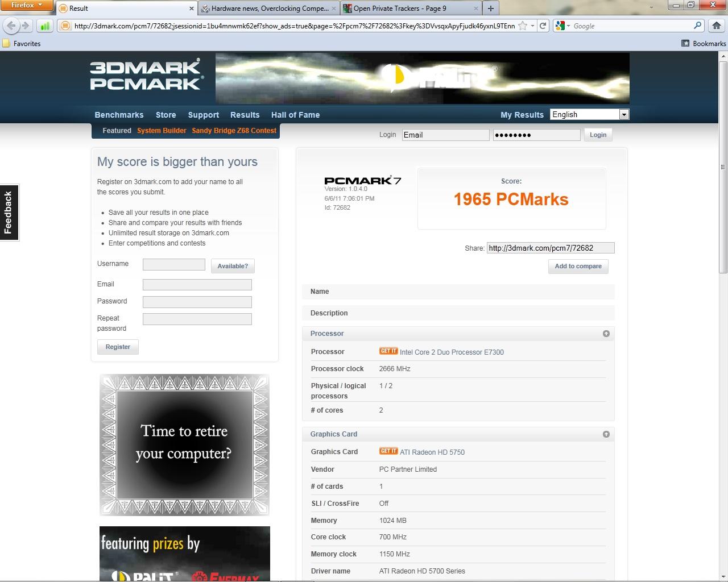Click the 3DMark PCMark logo

(x=146, y=74)
